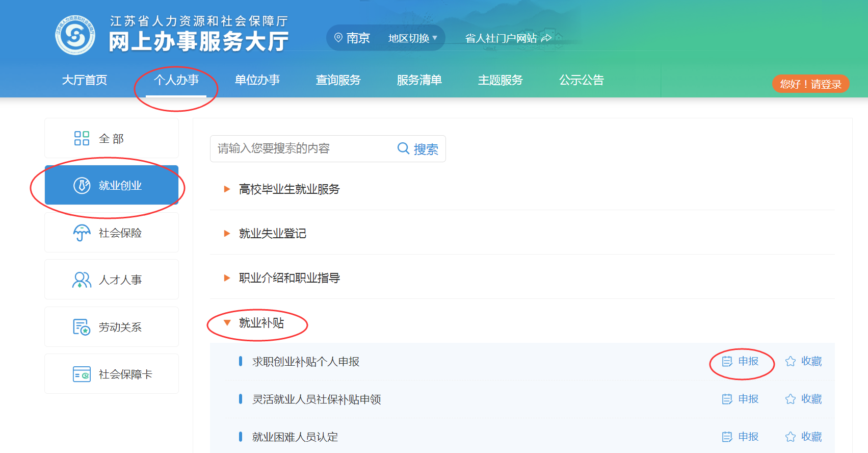The width and height of the screenshot is (868, 453).
Task: Expand 职业介绍和职业指导 category
Action: 227,278
